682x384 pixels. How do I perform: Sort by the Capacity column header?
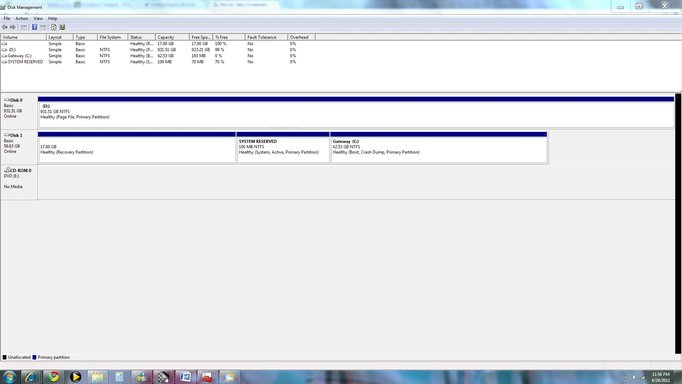(x=172, y=37)
